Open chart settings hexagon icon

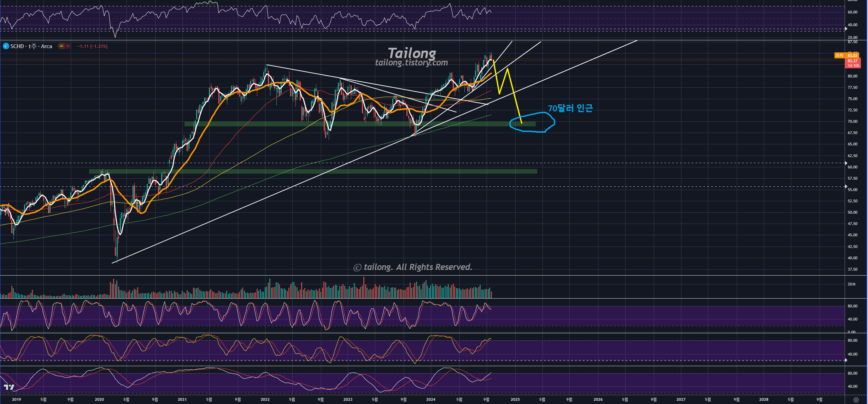click(x=856, y=400)
